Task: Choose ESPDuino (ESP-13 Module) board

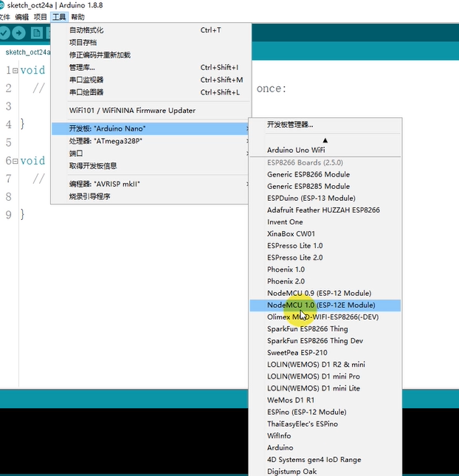Action: [325, 199]
